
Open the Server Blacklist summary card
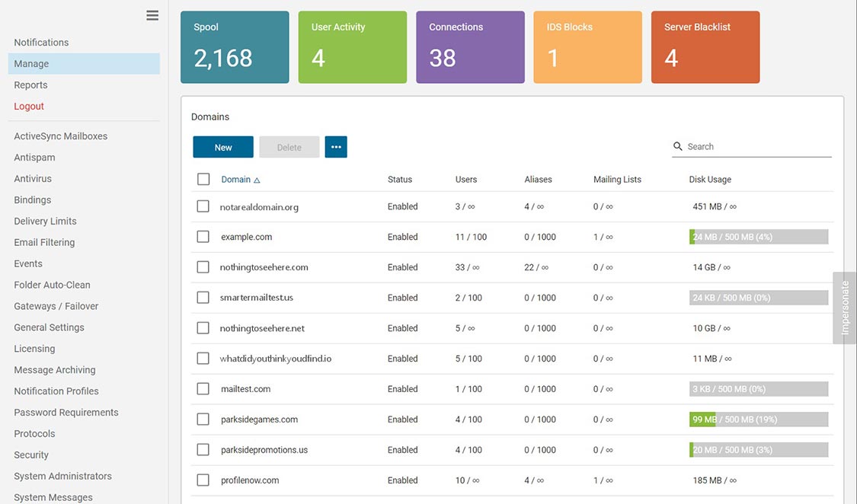click(x=705, y=47)
